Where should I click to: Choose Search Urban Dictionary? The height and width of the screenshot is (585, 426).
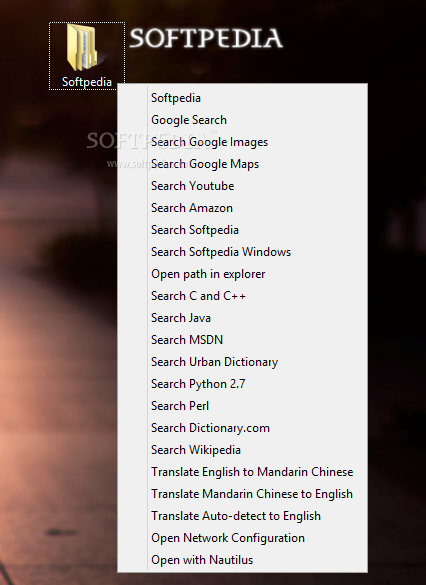pyautogui.click(x=242, y=362)
